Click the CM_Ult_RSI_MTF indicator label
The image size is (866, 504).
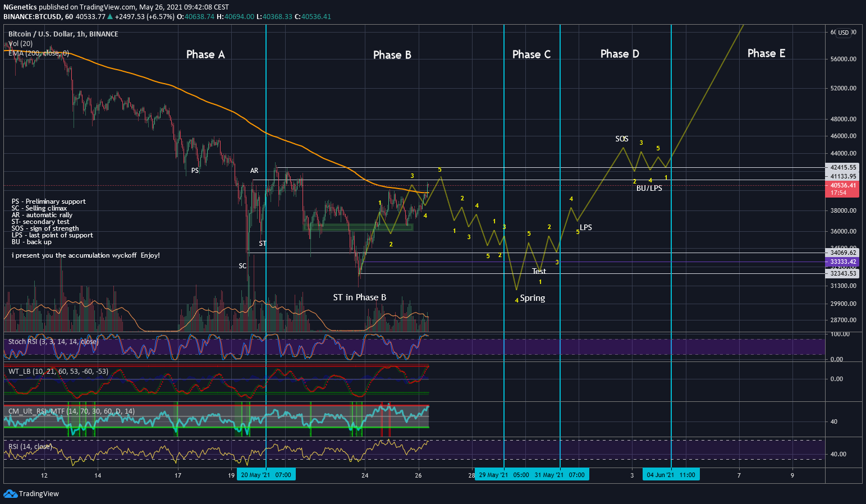(x=71, y=411)
